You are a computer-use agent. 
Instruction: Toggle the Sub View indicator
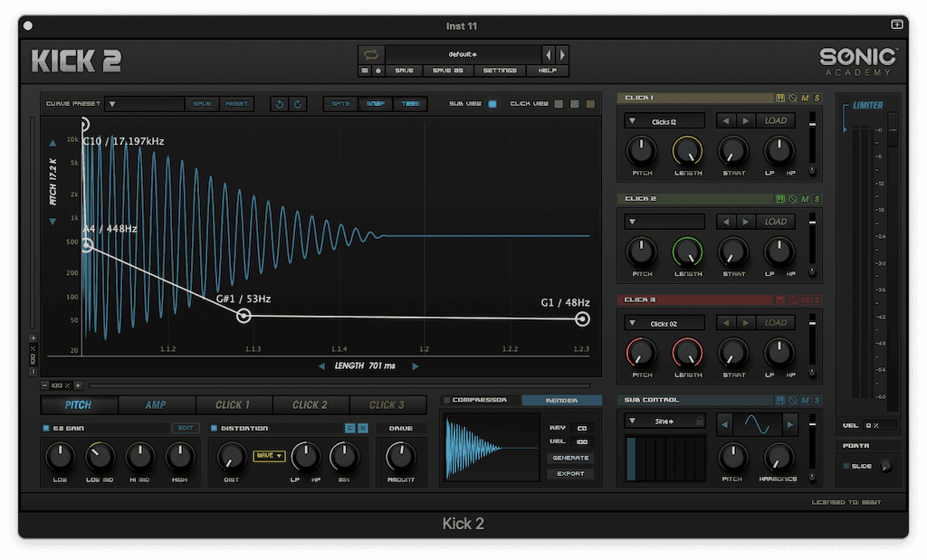(x=492, y=104)
